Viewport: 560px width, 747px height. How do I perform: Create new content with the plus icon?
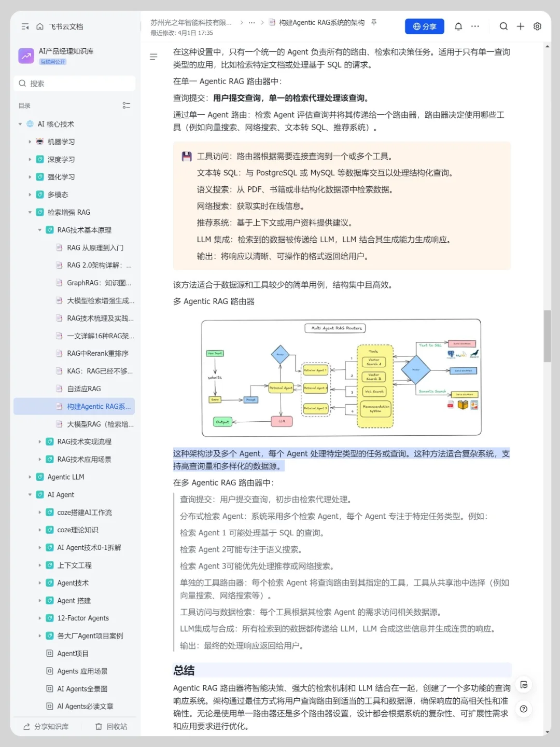[521, 26]
